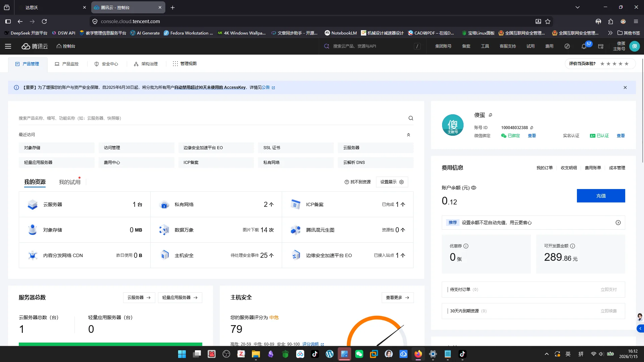
Task: Open the 工具 menu in top bar
Action: pos(485,46)
